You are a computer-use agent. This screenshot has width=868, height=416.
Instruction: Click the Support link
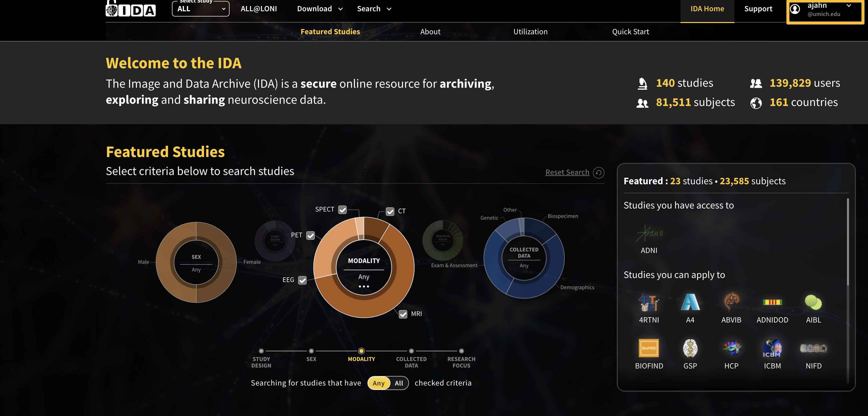(758, 9)
